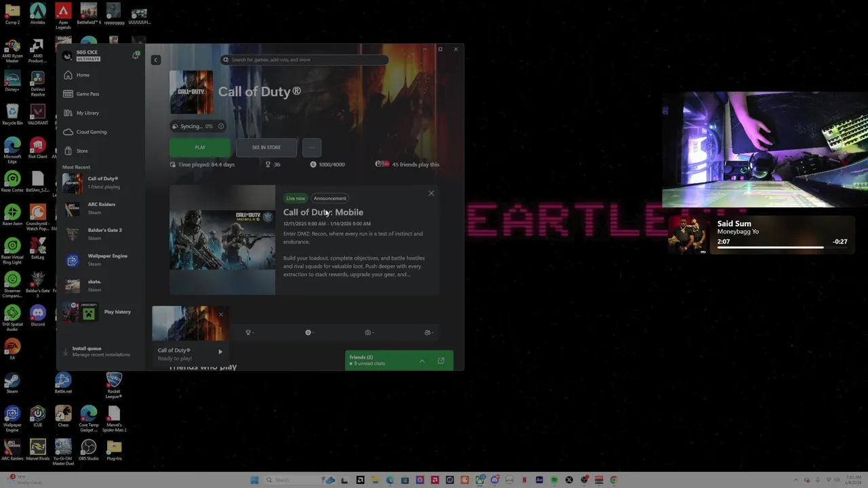This screenshot has height=488, width=868.
Task: Click the friends tab icon
Action: 428,332
